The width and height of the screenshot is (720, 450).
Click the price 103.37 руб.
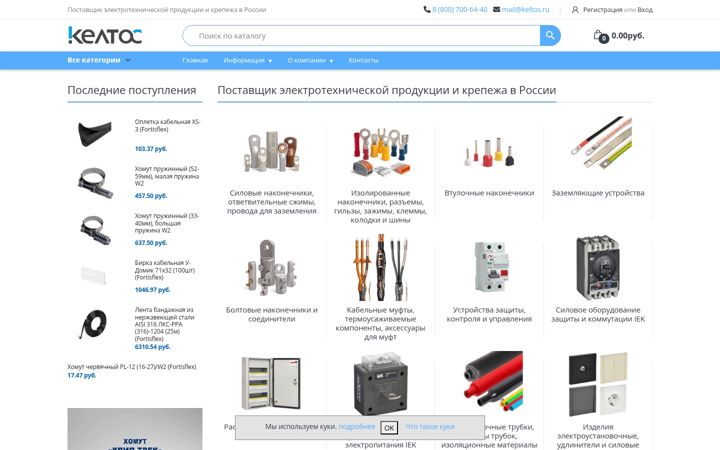tap(151, 149)
